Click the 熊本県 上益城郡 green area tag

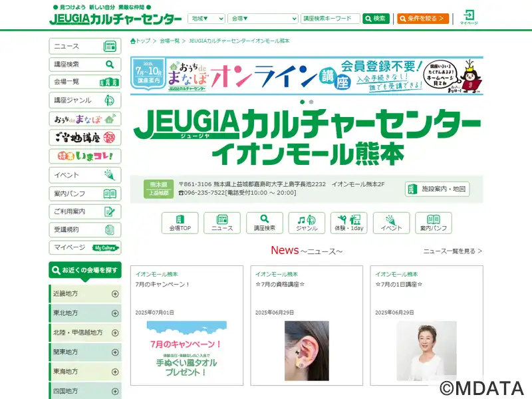pos(158,189)
